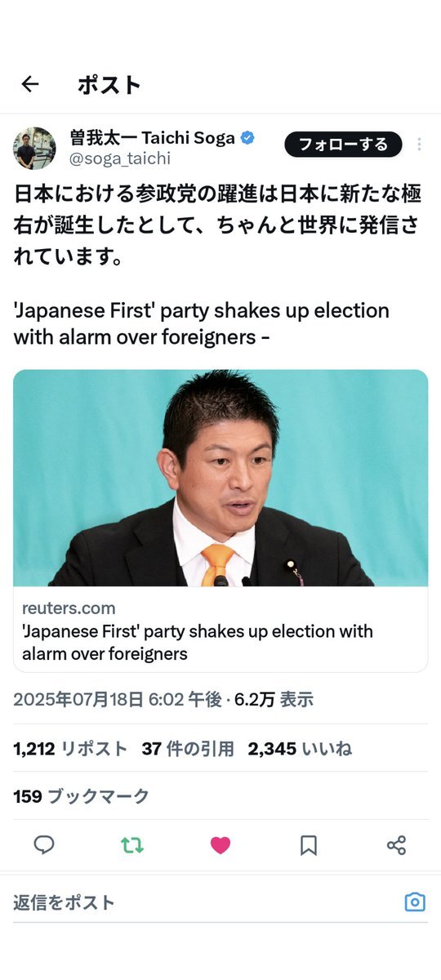The height and width of the screenshot is (980, 441).
Task: Open the @soga_taichi handle
Action: 120,159
